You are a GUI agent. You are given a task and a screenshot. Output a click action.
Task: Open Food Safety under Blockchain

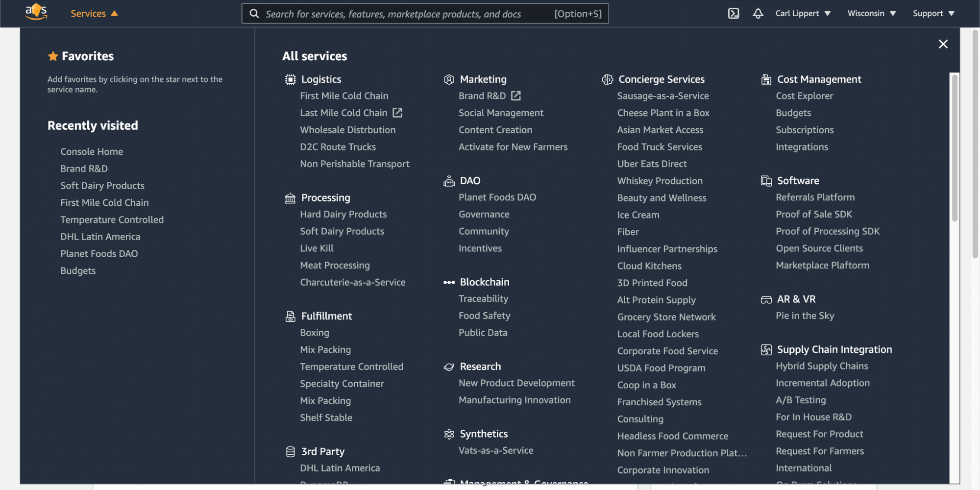(485, 316)
